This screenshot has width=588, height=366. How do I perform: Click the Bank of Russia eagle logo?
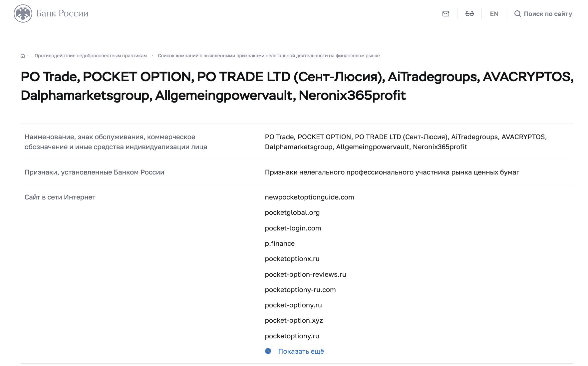23,14
